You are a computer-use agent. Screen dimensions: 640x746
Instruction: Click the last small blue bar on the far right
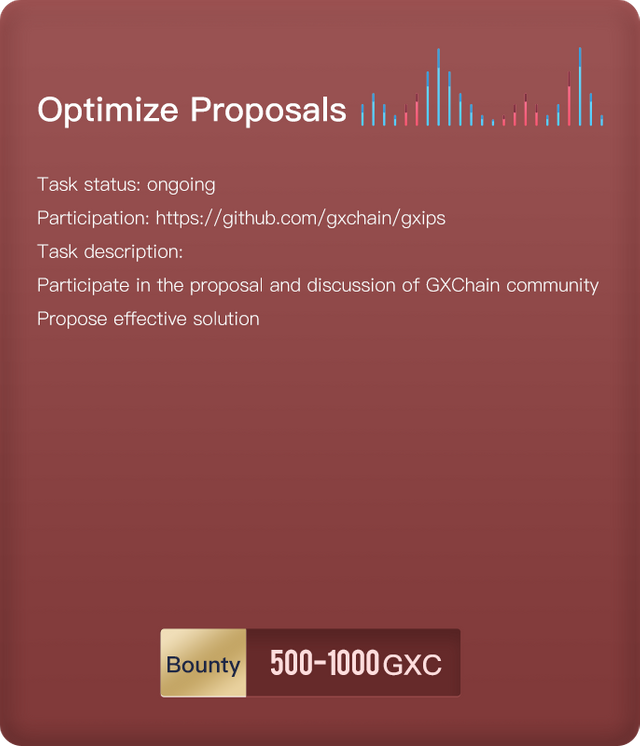click(x=602, y=120)
